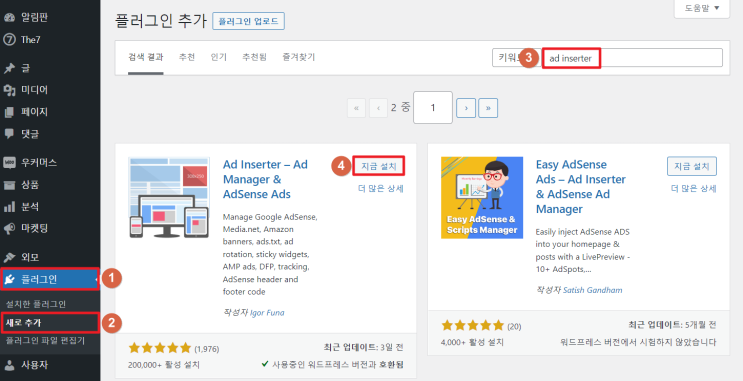This screenshot has width=743, height=381.
Task: Click the 200,000+ 활성 설치 text
Action: click(163, 365)
